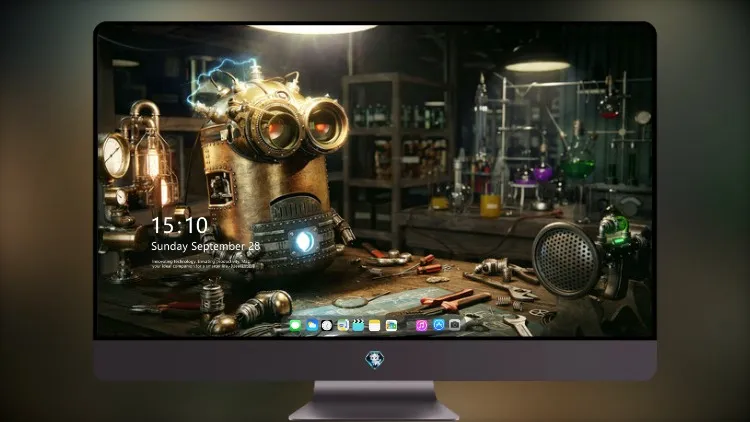The image size is (750, 422).
Task: Click the 15:10 clock widget
Action: point(179,225)
